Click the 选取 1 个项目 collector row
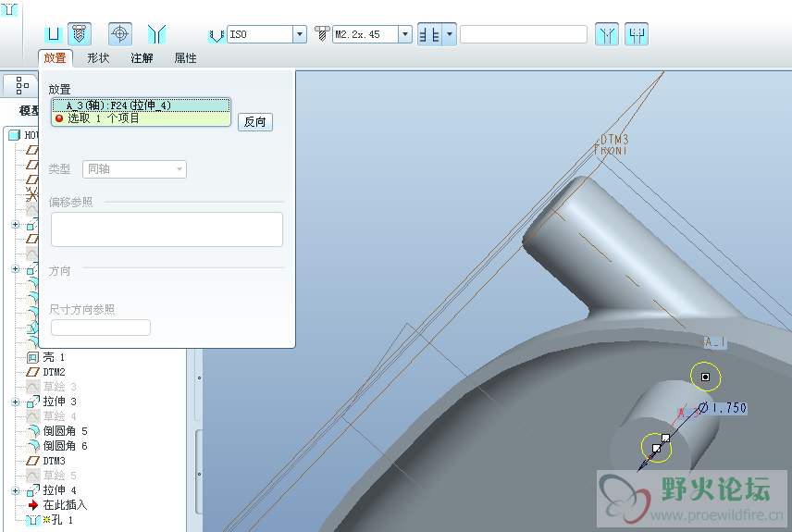Image resolution: width=792 pixels, height=532 pixels. point(142,118)
